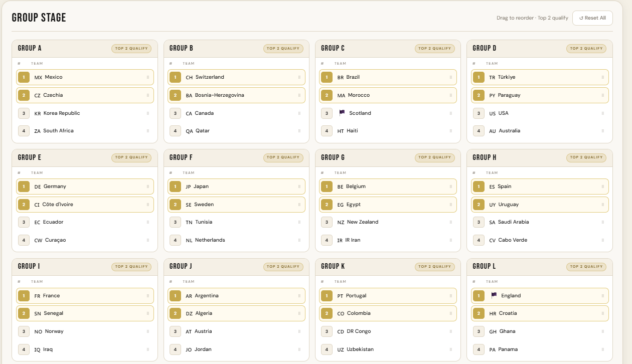
Task: Click the drag handle for Türkiye
Action: click(x=603, y=77)
